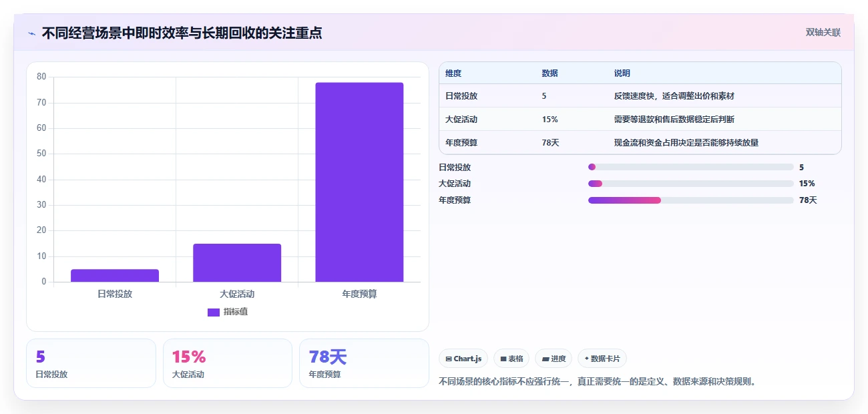This screenshot has width=868, height=414.
Task: Click the 表格 tag chip
Action: (511, 359)
